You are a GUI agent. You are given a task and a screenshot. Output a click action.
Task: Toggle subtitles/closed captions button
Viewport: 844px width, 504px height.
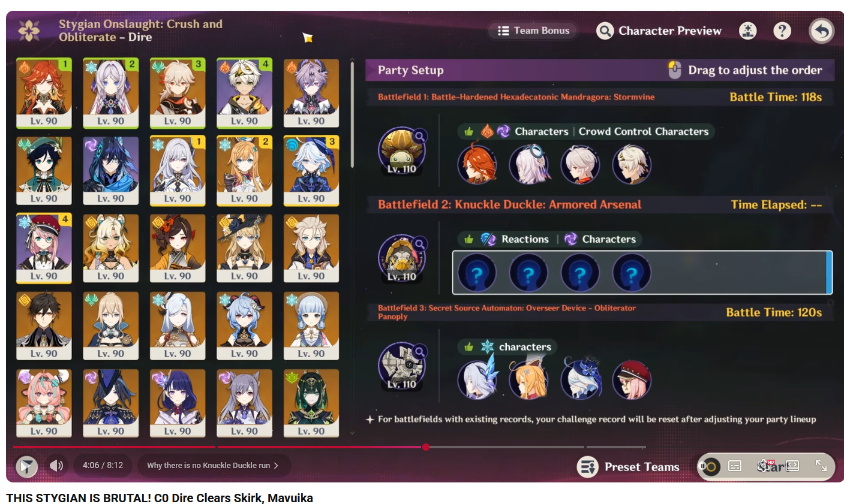click(x=735, y=466)
